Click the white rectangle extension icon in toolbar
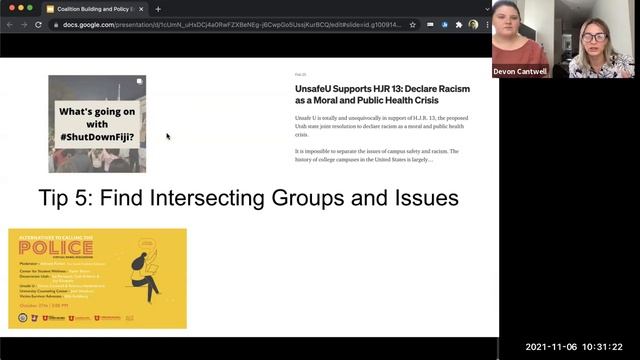The width and height of the screenshot is (640, 360). [x=430, y=25]
